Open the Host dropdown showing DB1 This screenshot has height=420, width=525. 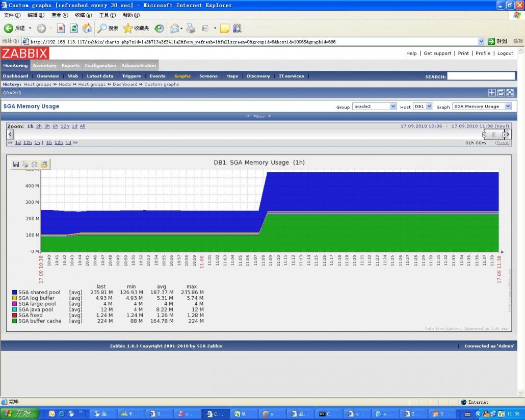423,107
